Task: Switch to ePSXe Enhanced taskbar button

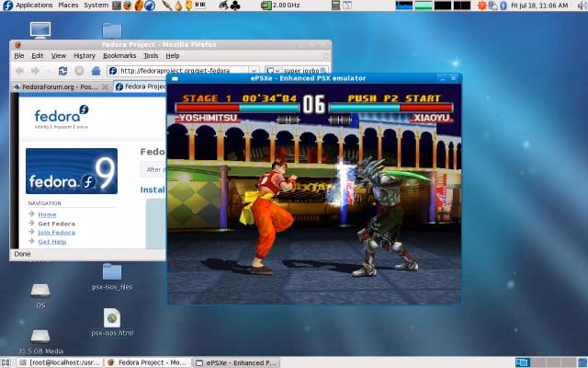Action: point(236,362)
